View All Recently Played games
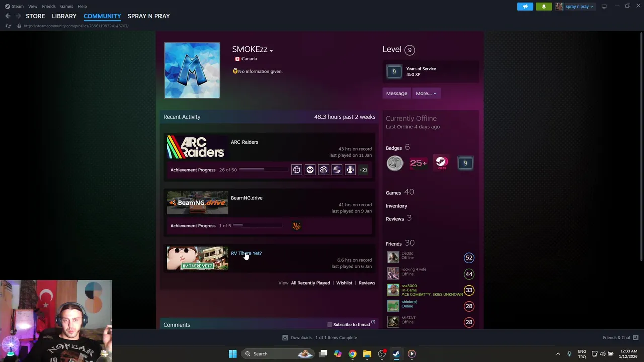Screen dimensions: 644x362 click(310, 283)
